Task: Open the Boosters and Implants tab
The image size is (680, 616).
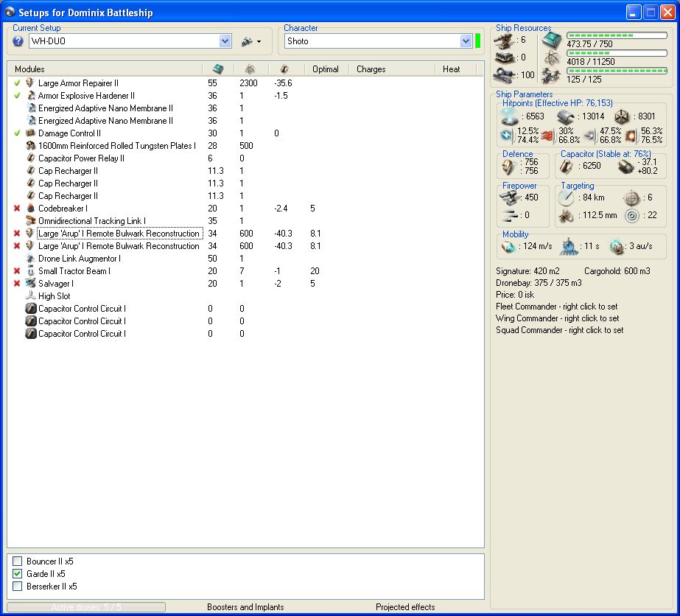Action: [245, 607]
